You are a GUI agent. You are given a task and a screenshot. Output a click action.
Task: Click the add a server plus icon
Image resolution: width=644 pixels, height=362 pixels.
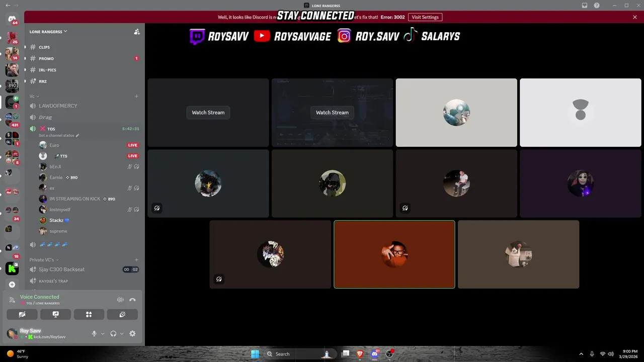coord(12,285)
